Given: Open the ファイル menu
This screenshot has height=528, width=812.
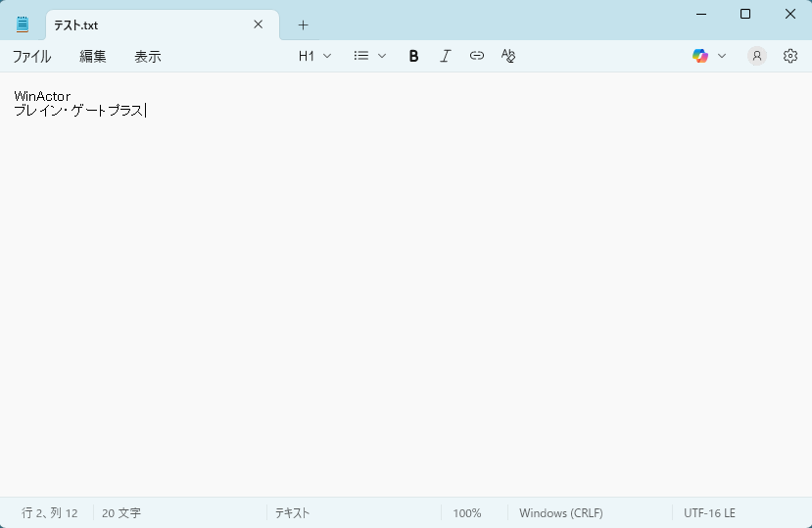Looking at the screenshot, I should 31,56.
